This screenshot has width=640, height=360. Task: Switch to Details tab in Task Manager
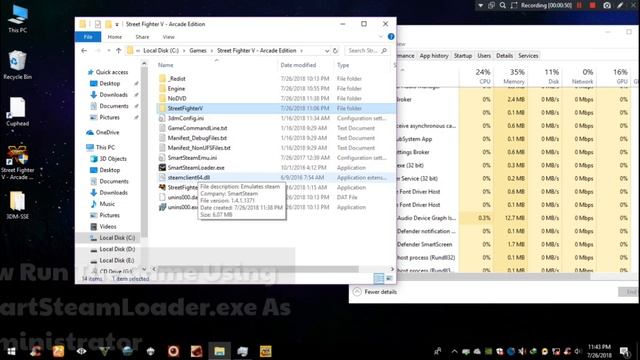coord(504,56)
